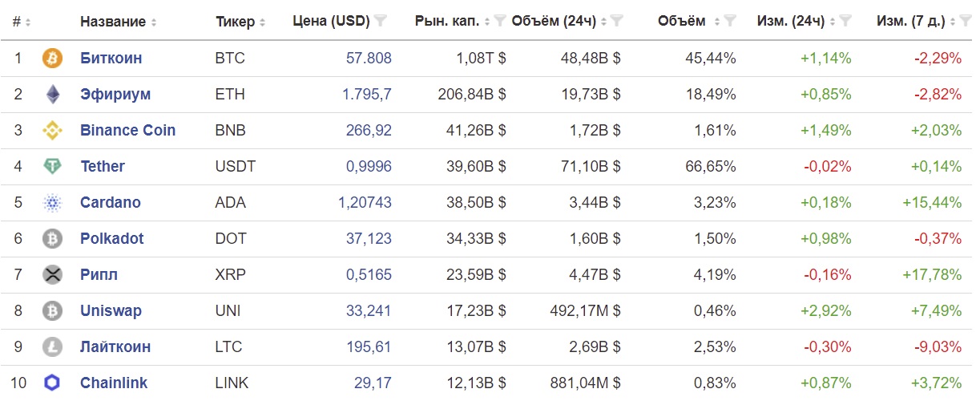
Task: Click the Litecoin grey logo icon
Action: tap(52, 347)
